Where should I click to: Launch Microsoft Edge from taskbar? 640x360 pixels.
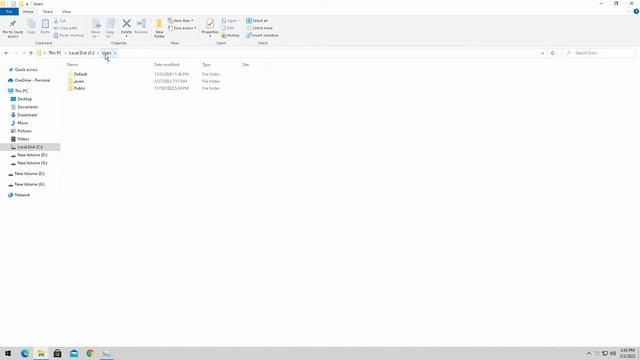tap(25, 353)
